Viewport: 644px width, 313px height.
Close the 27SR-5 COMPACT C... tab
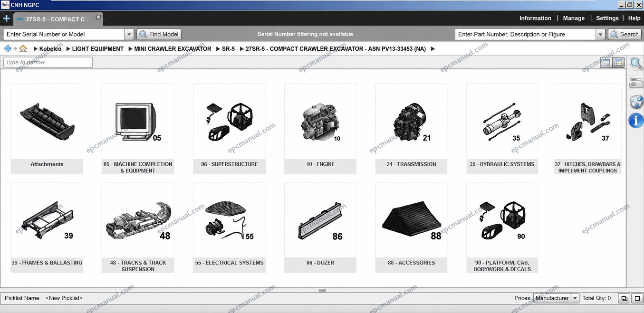(98, 17)
